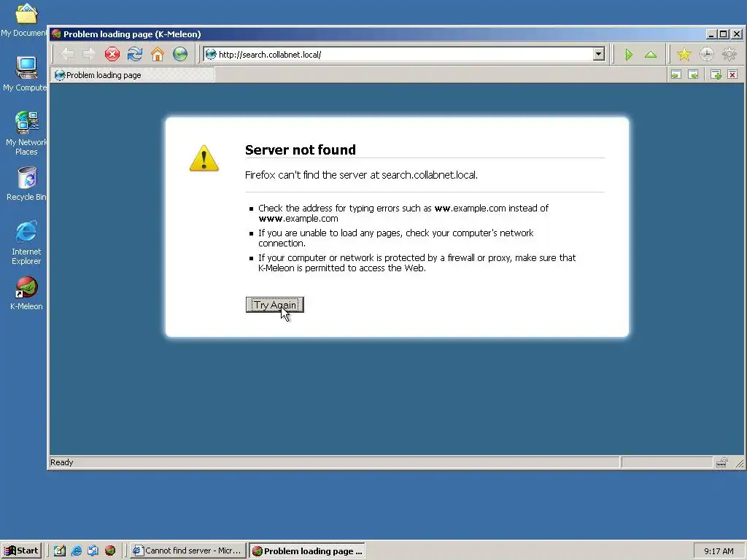Click the notepad quick launch icon in taskbar
This screenshot has width=747, height=560.
click(60, 551)
